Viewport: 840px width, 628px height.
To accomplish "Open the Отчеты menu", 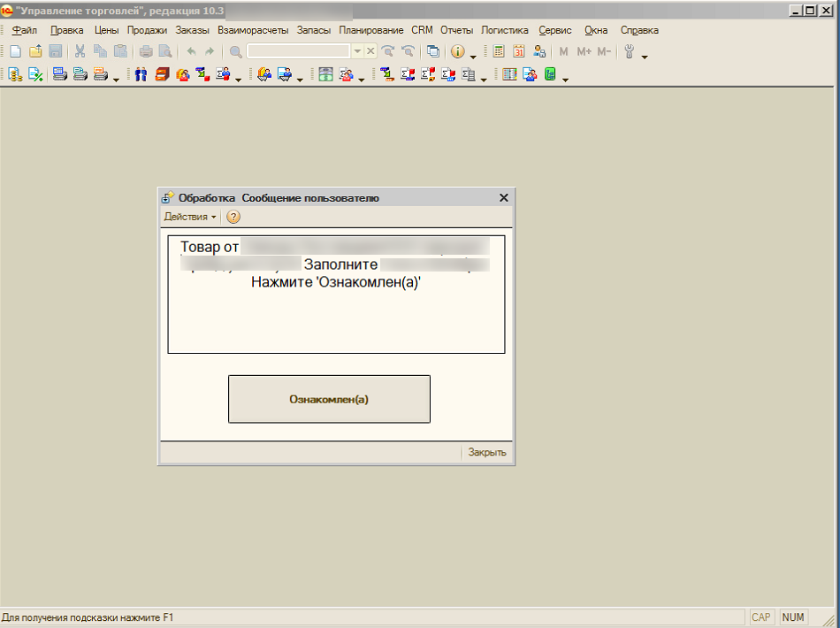I will [x=457, y=30].
